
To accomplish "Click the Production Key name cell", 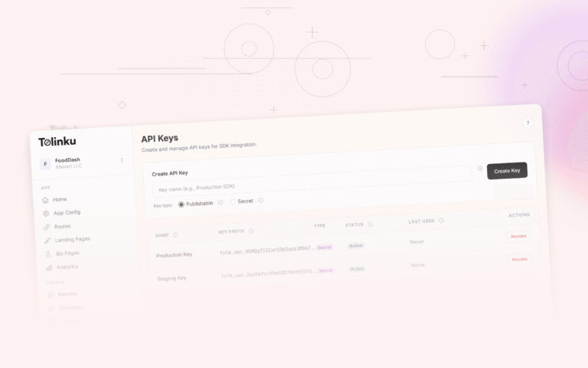I will click(x=174, y=255).
